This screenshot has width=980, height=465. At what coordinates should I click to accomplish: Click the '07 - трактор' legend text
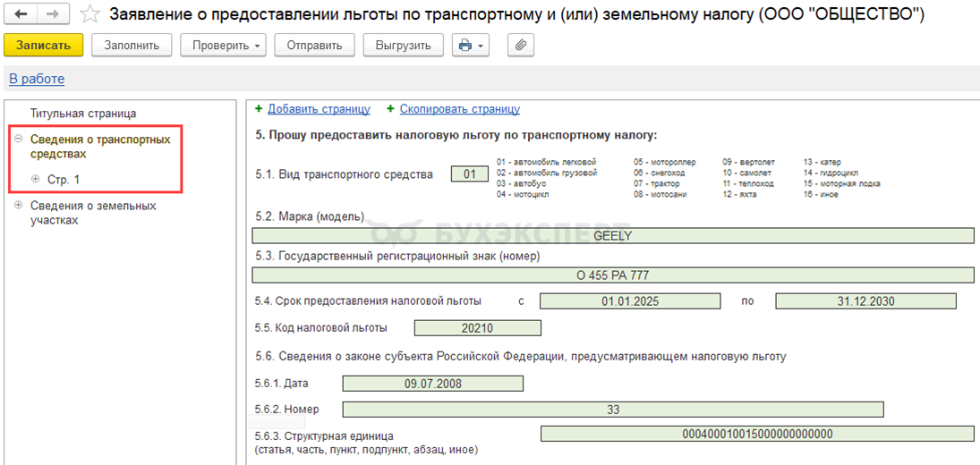click(x=657, y=183)
